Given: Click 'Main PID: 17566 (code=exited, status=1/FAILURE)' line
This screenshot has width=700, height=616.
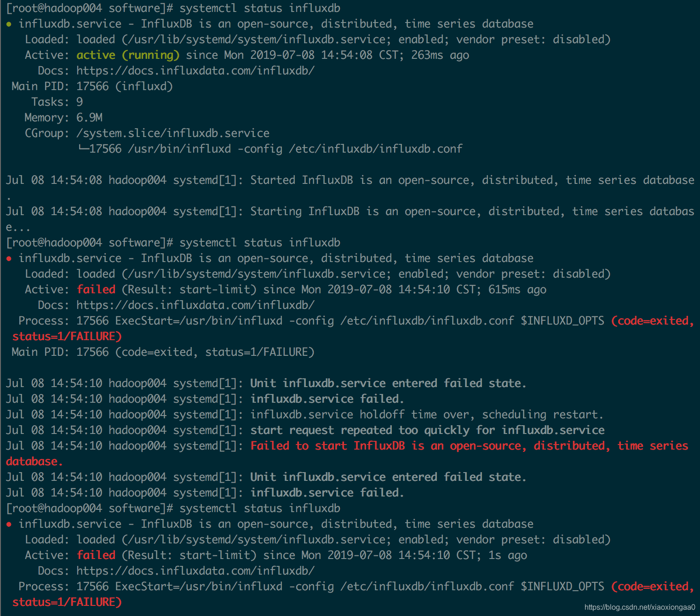Looking at the screenshot, I should 163,352.
